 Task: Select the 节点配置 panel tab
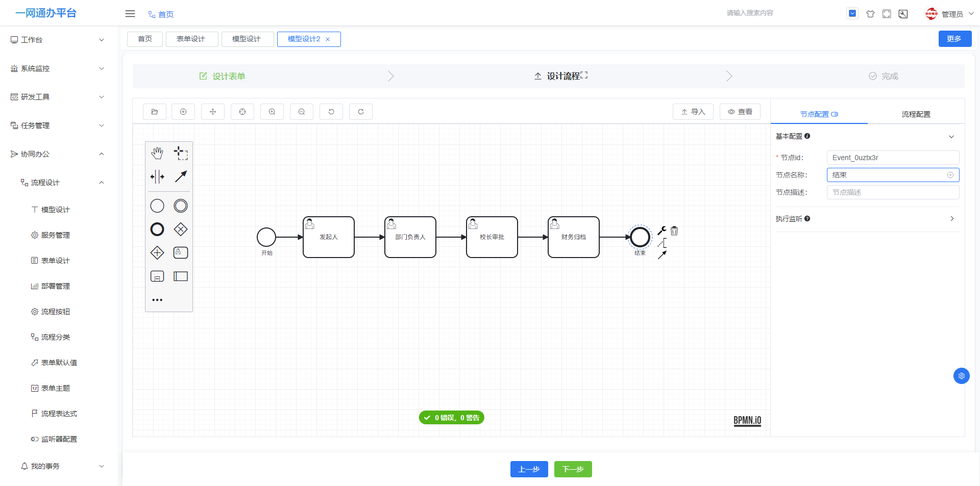coord(819,114)
